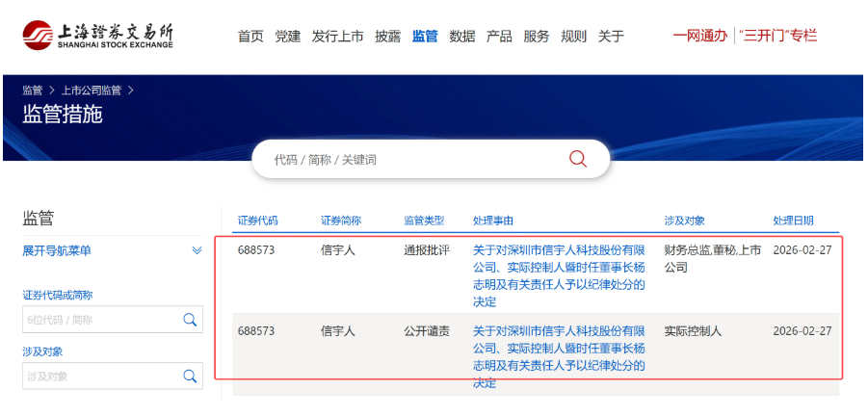Click the 一网通办 link
This screenshot has width=868, height=416.
click(x=699, y=37)
